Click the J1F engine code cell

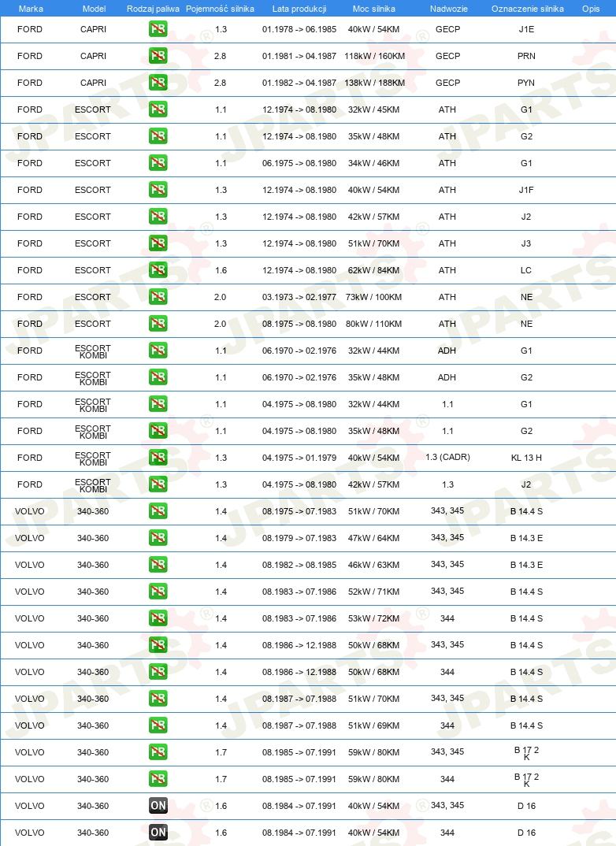(x=526, y=190)
